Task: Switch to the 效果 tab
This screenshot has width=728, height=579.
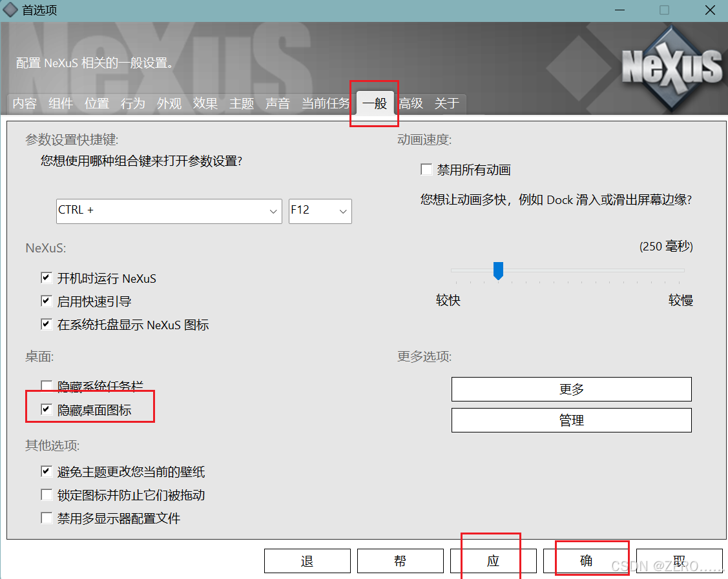Action: [205, 103]
